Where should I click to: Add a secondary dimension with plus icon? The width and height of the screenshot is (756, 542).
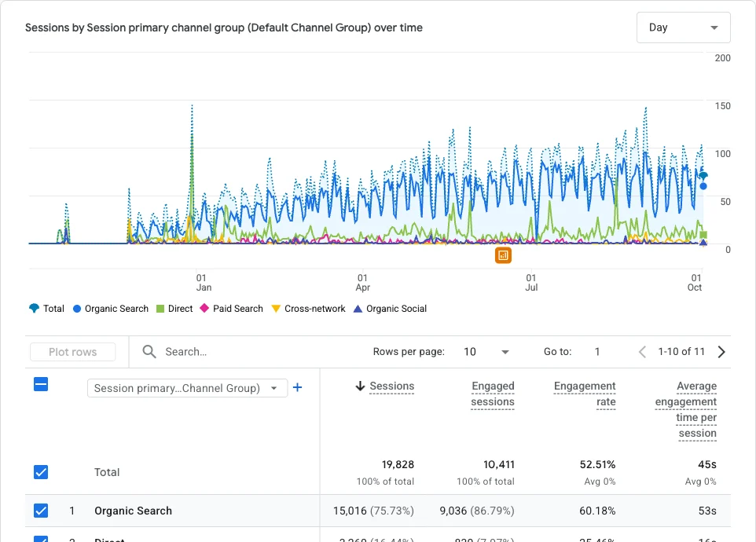click(x=298, y=387)
